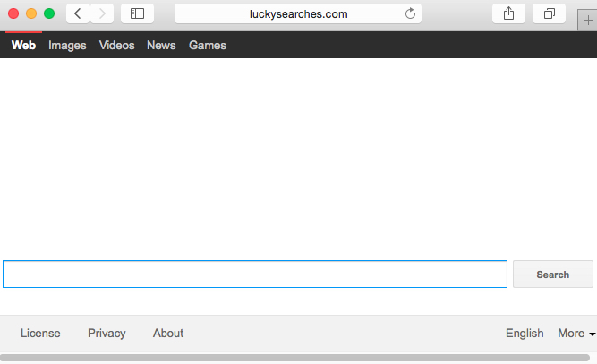Screen dimensions: 597x364
Task: Minimize the window with yellow button
Action: [x=31, y=13]
